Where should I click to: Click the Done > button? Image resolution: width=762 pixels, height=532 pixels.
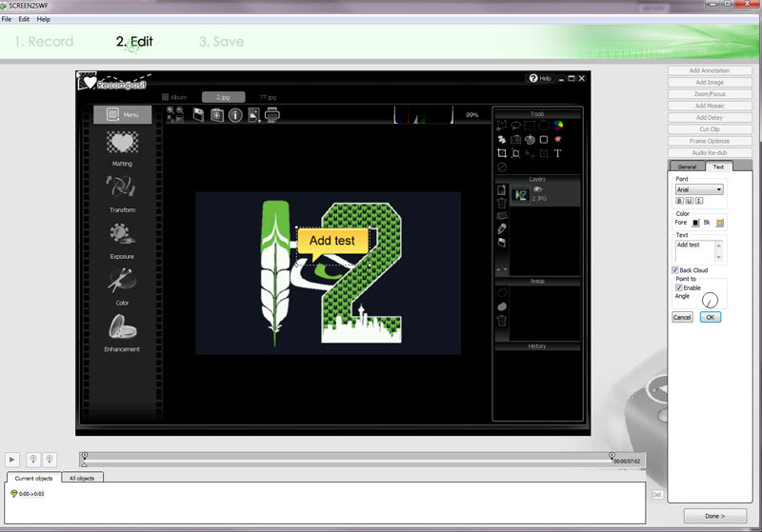point(715,516)
